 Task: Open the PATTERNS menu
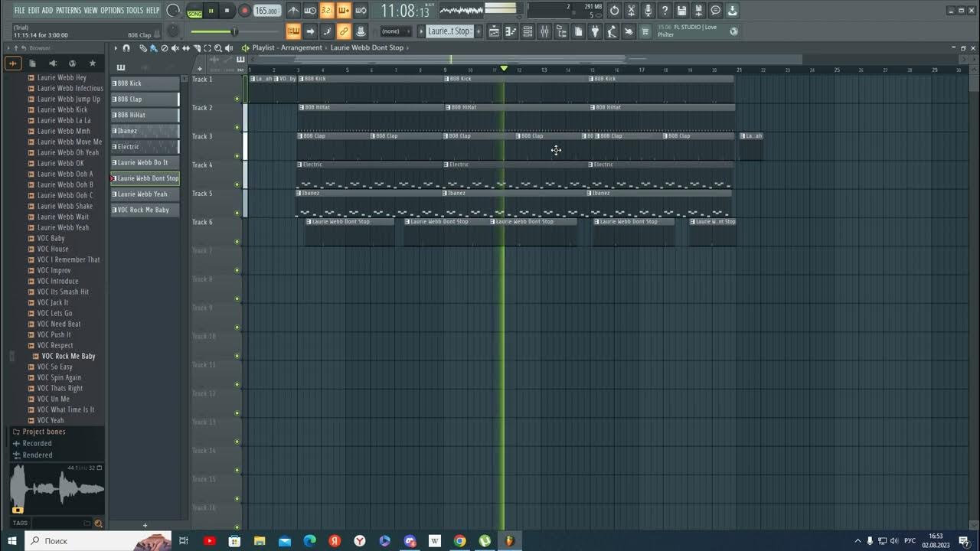point(68,10)
